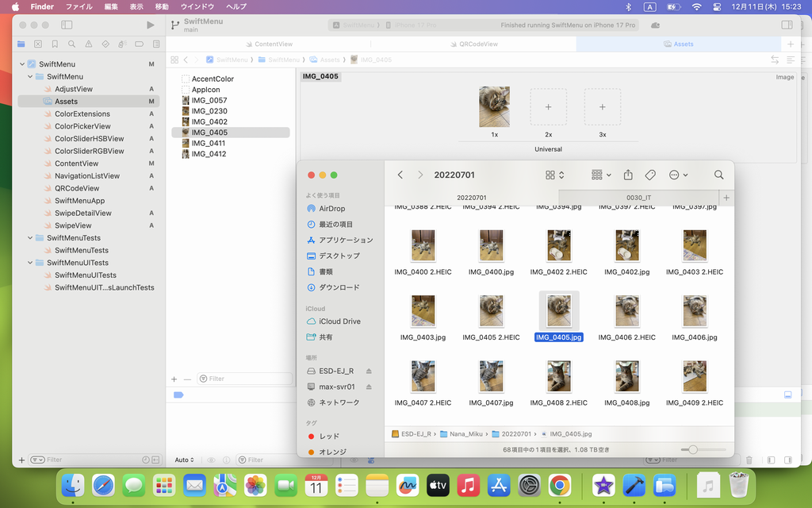
Task: Switch to the 0030_IT Finder tab
Action: (x=638, y=197)
